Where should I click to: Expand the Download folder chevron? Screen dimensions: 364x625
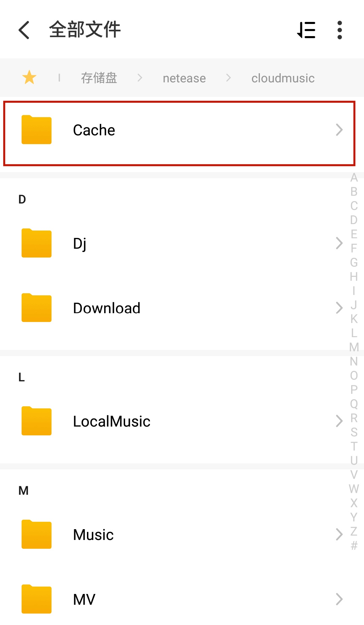click(x=339, y=308)
